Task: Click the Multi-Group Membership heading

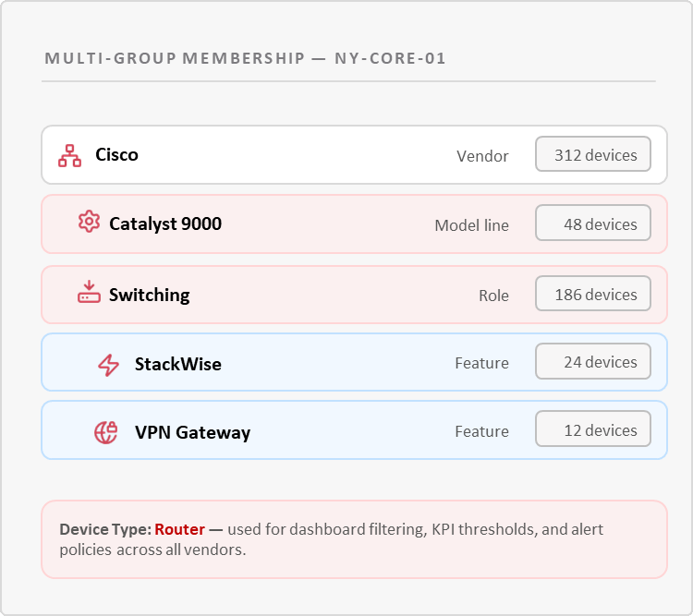Action: pos(245,59)
